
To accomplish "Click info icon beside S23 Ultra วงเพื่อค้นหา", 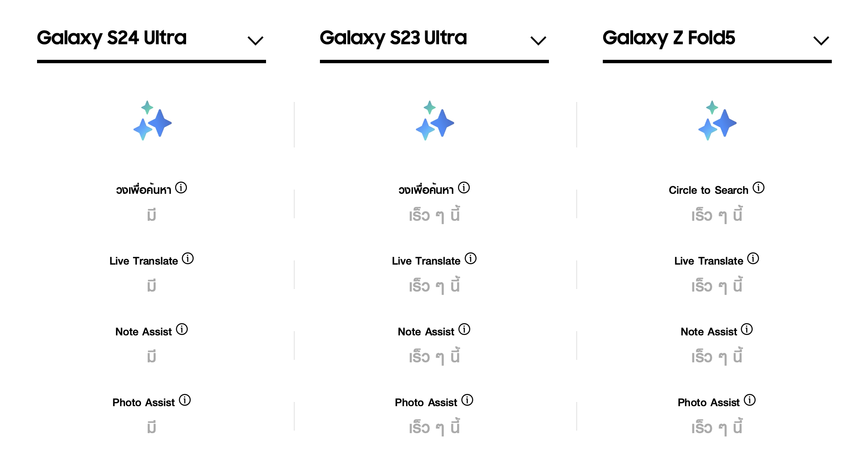I will point(464,187).
